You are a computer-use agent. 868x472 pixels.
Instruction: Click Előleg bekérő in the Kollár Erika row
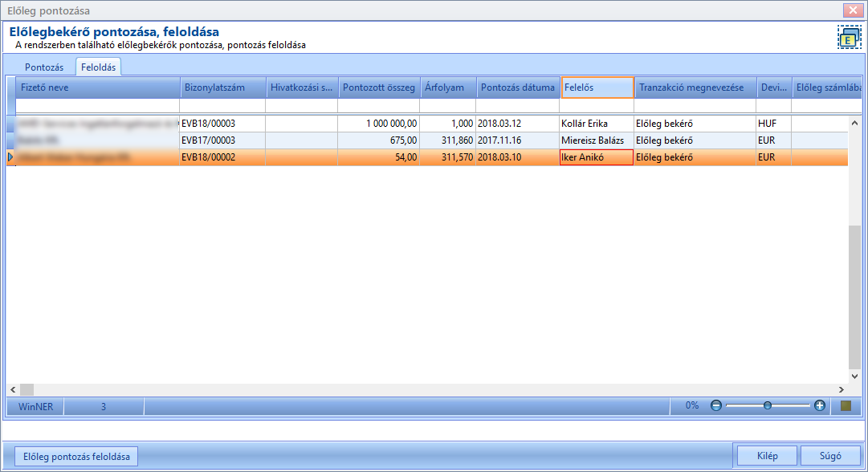[x=695, y=124]
